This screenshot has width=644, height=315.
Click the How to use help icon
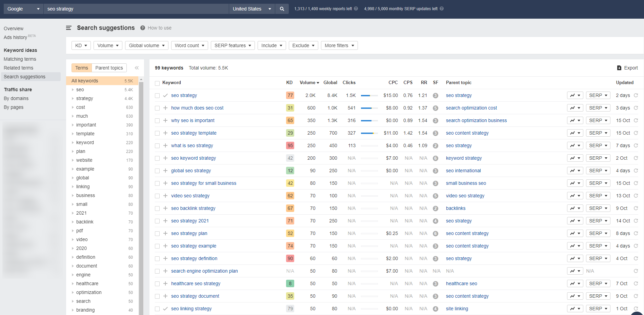point(143,28)
